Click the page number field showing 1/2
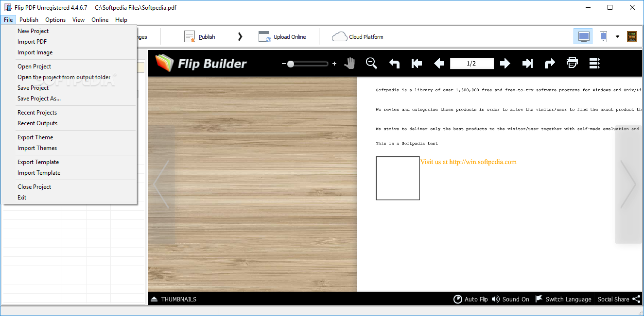Viewport: 644px width, 316px height. point(471,64)
